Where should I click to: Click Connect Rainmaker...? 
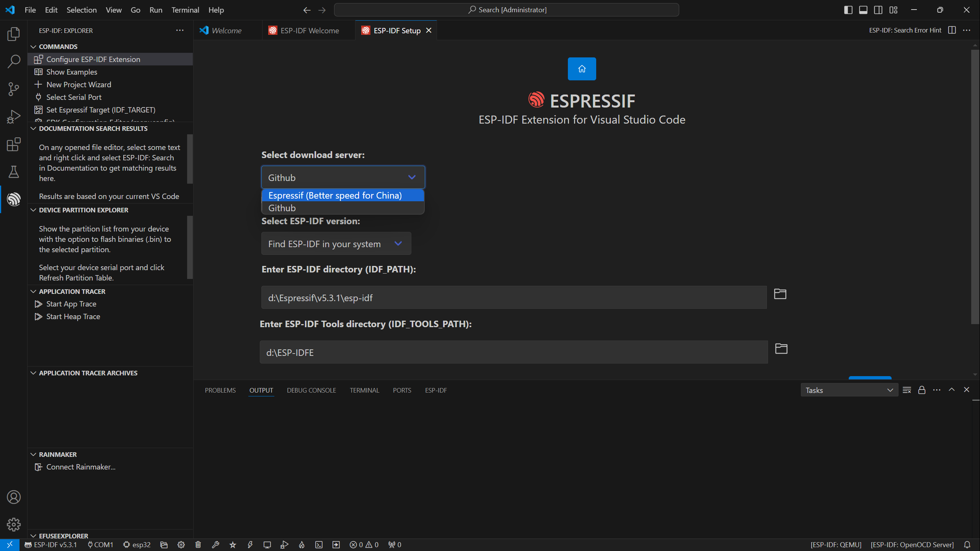click(110, 467)
